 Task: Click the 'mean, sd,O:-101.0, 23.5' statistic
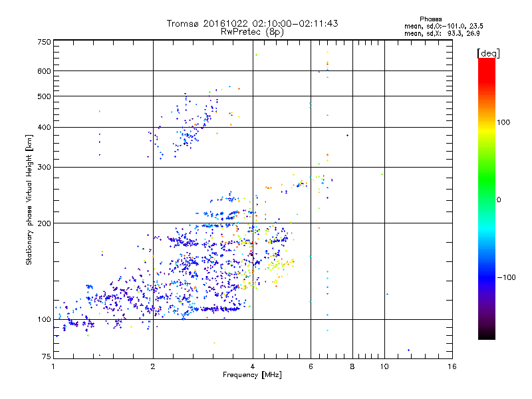444,26
